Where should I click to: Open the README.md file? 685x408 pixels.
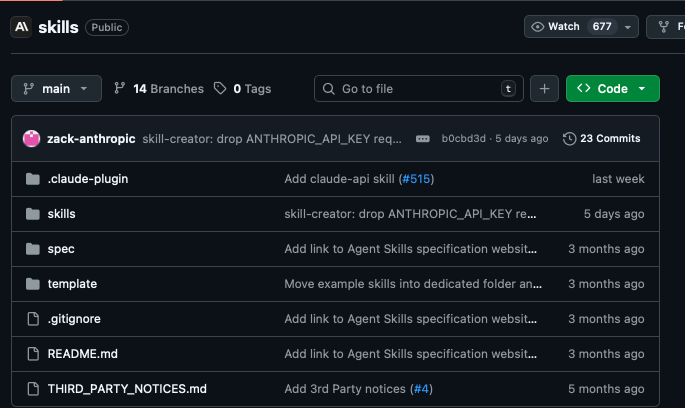click(83, 353)
